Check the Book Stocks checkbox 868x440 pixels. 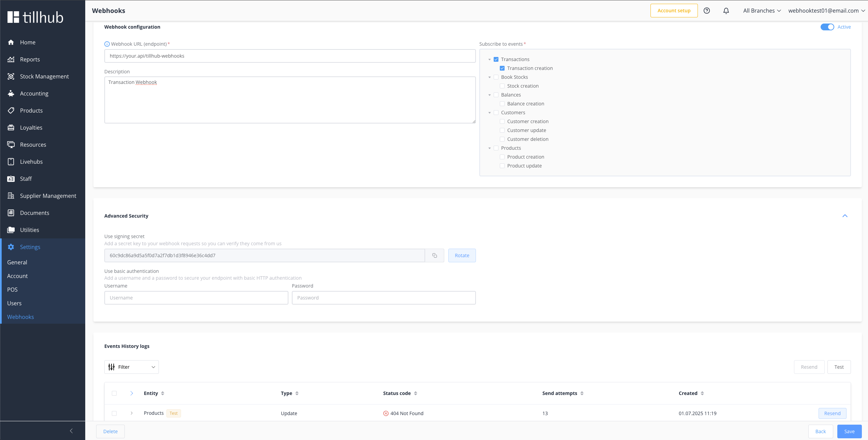[496, 77]
